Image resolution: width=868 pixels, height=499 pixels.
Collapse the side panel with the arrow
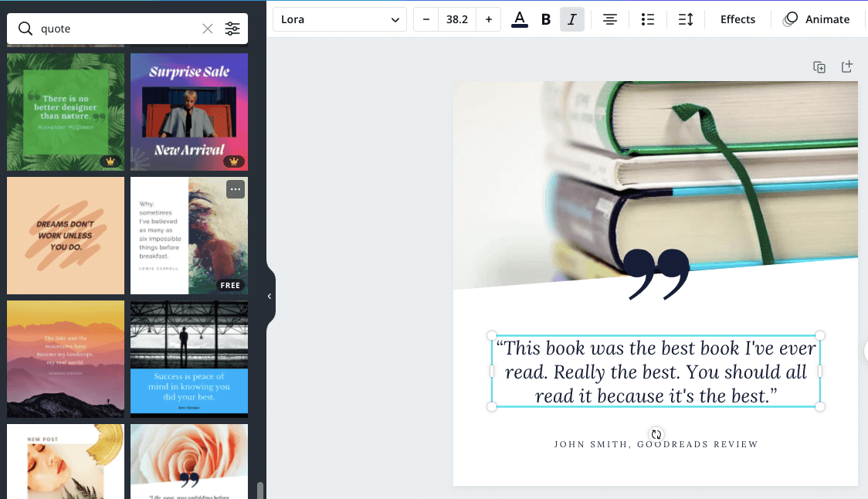(x=270, y=296)
